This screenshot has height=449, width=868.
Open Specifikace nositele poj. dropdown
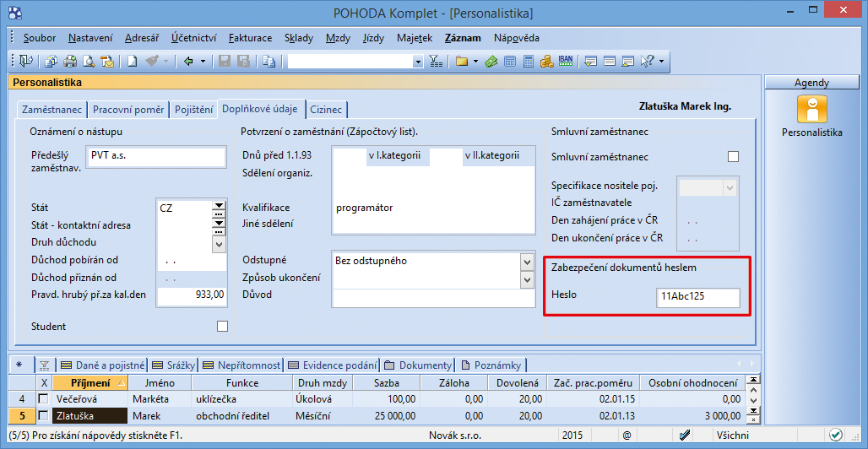[730, 187]
